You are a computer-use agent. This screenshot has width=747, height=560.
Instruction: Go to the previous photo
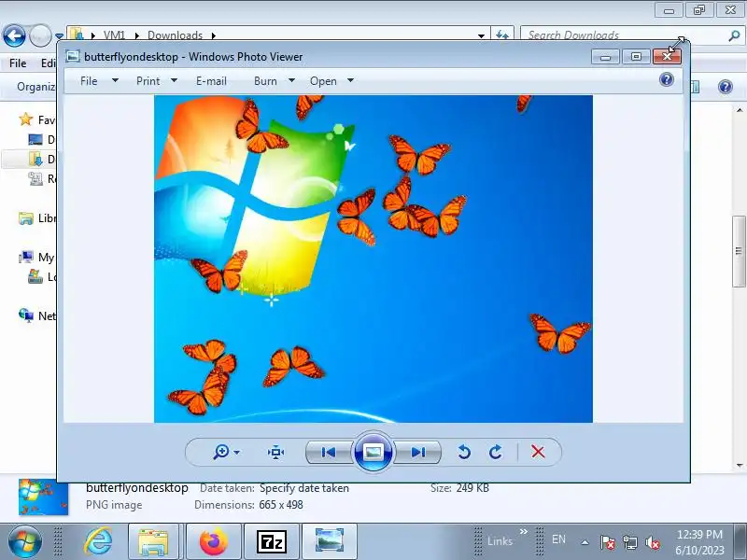[x=329, y=452]
